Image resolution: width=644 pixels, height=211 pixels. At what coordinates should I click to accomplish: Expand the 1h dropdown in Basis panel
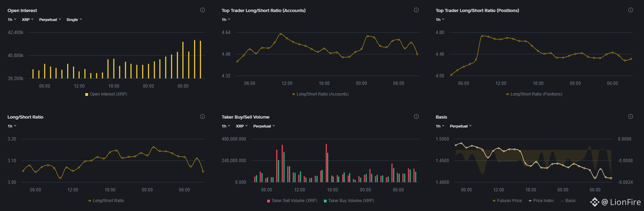click(440, 126)
